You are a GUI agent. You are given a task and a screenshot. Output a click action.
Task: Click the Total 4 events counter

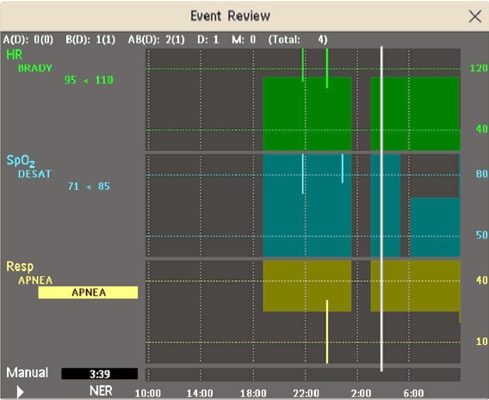pyautogui.click(x=298, y=40)
